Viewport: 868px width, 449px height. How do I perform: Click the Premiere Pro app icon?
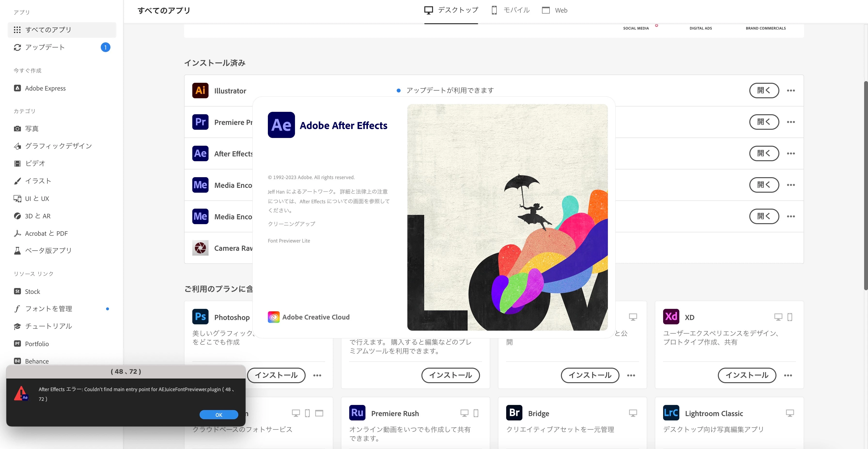200,122
